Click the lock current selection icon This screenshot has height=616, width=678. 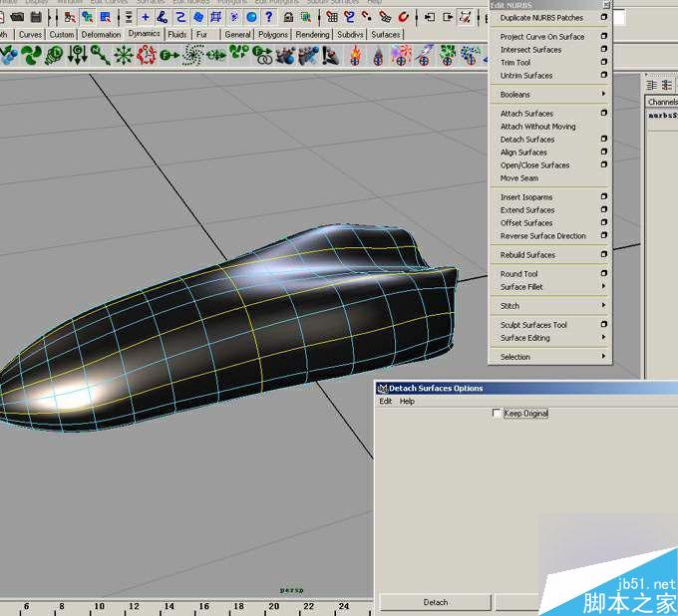(x=288, y=17)
